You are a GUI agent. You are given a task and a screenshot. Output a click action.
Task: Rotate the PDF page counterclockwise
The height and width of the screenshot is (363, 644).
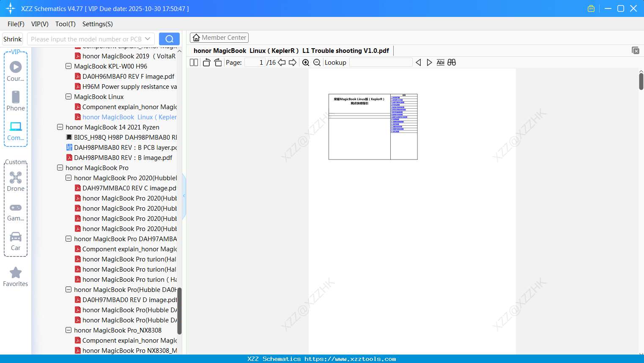tap(206, 63)
